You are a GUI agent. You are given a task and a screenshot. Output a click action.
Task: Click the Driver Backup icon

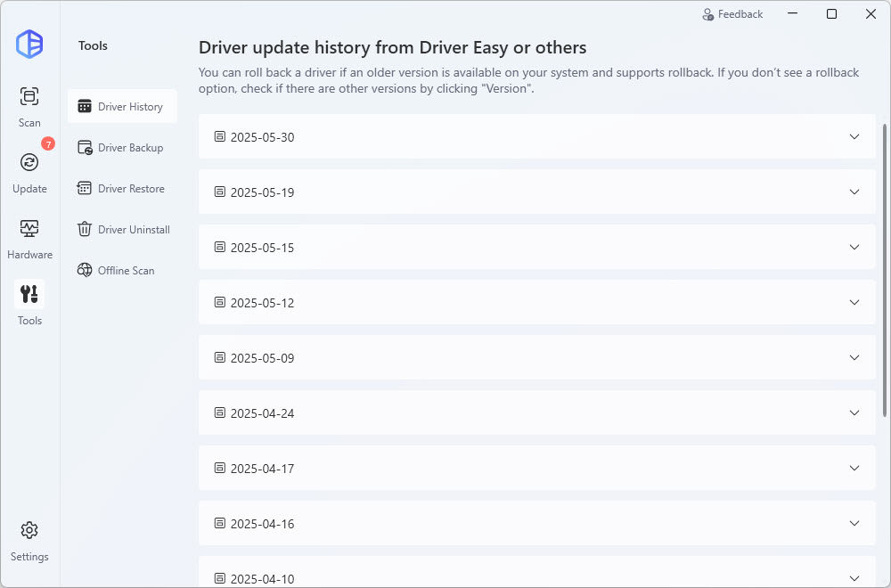pos(85,148)
